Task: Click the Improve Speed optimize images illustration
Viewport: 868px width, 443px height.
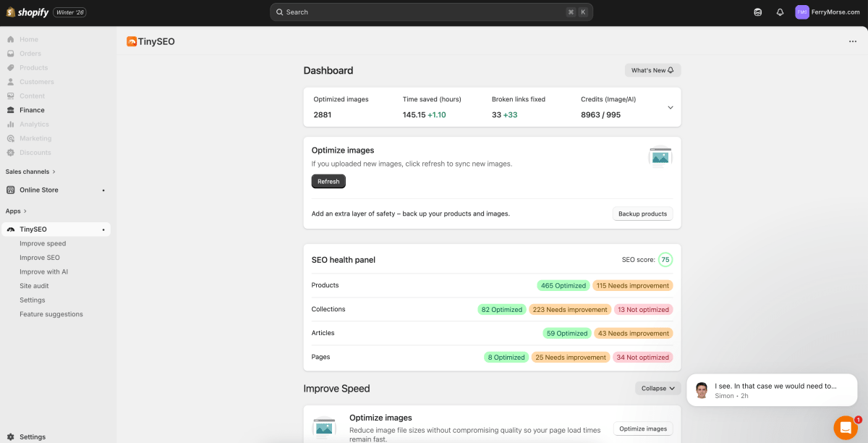Action: 324,428
